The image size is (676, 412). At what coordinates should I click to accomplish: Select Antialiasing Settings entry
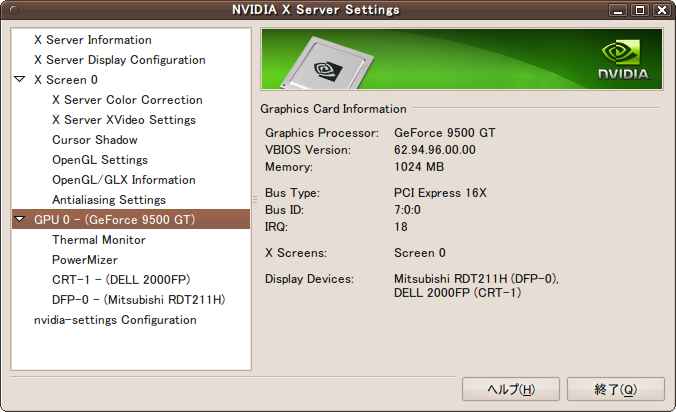click(108, 200)
